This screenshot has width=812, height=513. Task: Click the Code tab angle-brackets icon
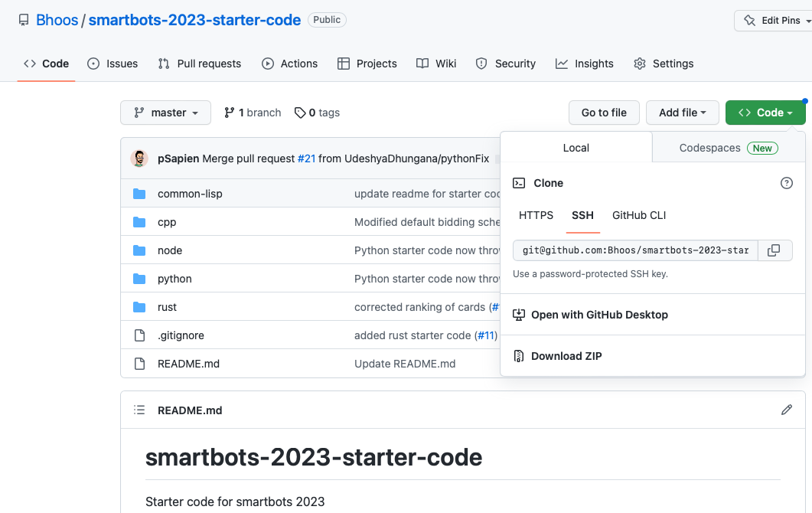pos(30,64)
